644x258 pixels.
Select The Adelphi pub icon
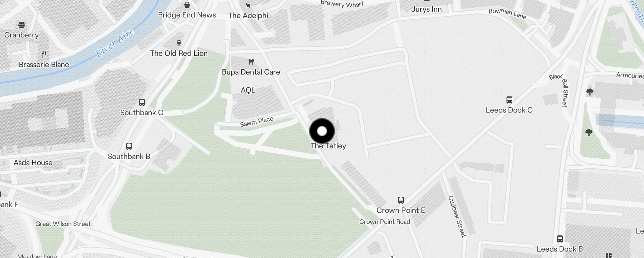tap(248, 5)
